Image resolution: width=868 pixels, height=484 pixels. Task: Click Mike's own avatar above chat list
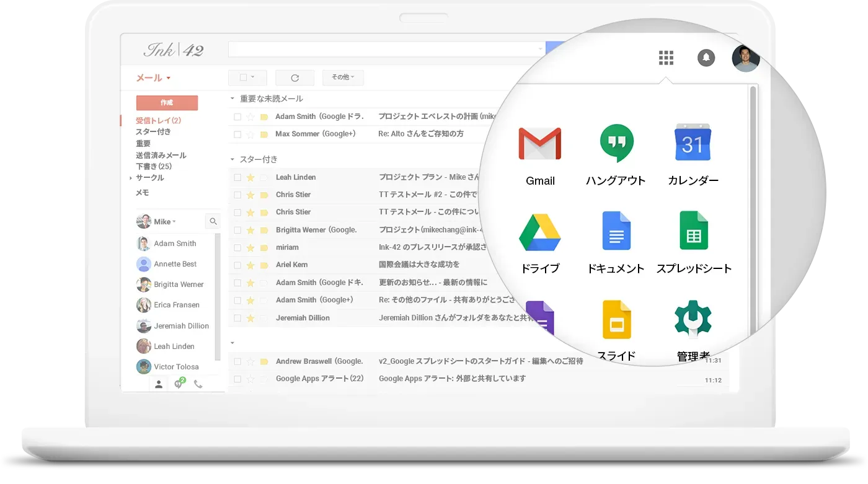(144, 221)
